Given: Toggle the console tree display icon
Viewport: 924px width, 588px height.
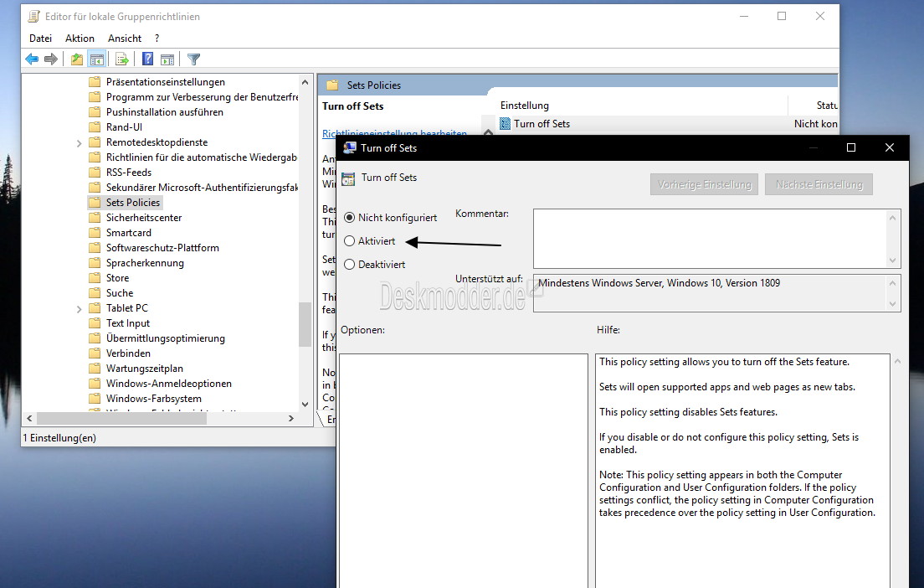Looking at the screenshot, I should click(96, 59).
